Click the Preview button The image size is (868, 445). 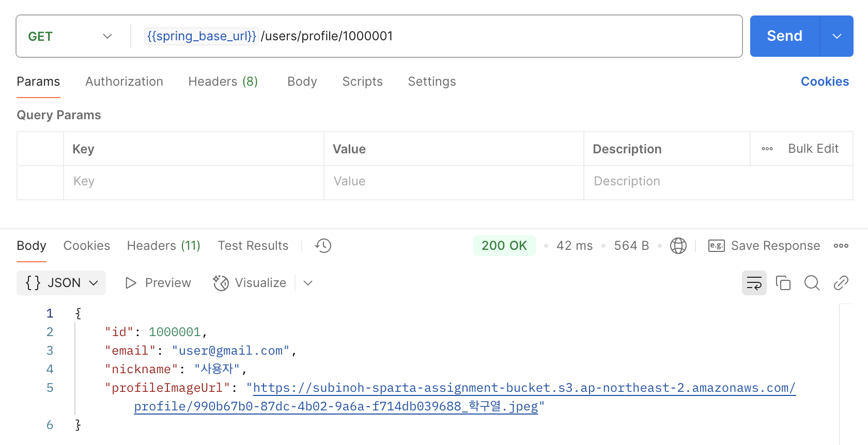(x=158, y=283)
